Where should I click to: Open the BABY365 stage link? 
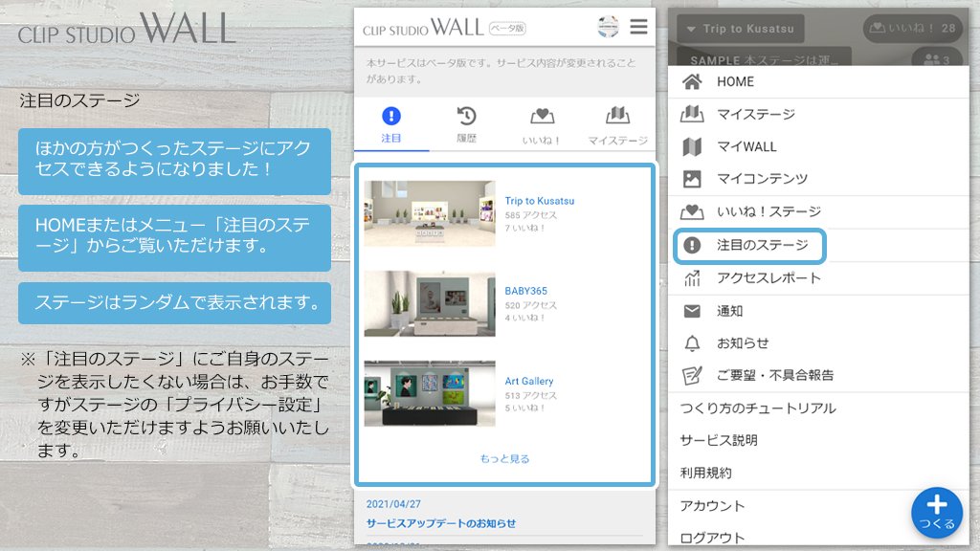point(525,291)
